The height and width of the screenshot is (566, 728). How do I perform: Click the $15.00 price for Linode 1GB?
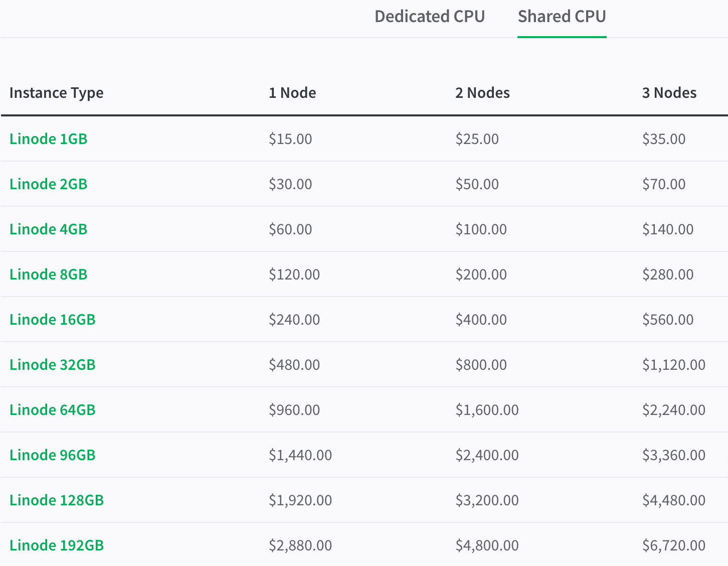[x=290, y=139]
